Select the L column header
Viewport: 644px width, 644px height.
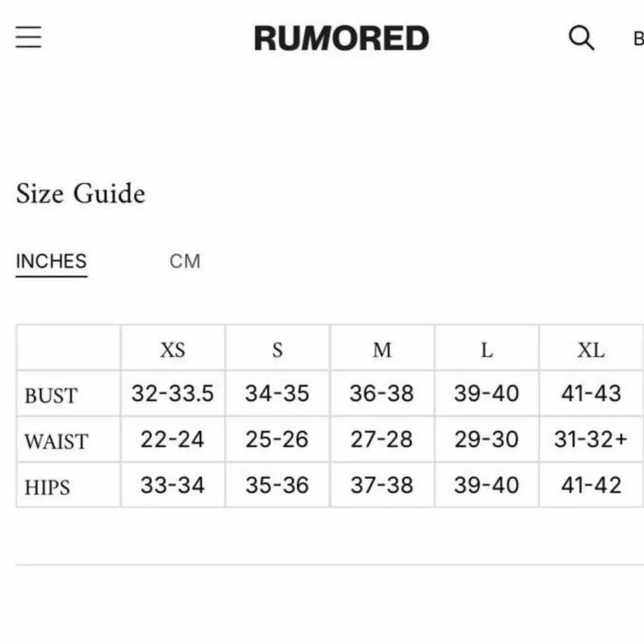pos(487,350)
